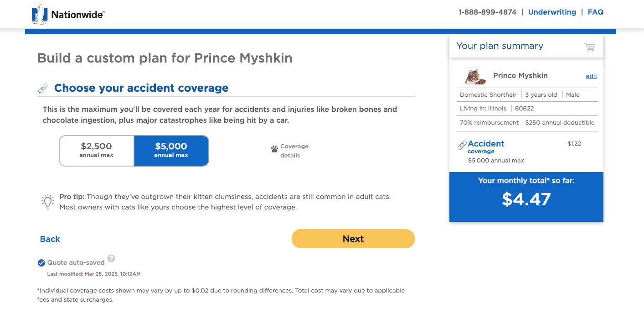644x319 pixels.
Task: Click the 1-888-899-4874 phone number
Action: (x=487, y=12)
